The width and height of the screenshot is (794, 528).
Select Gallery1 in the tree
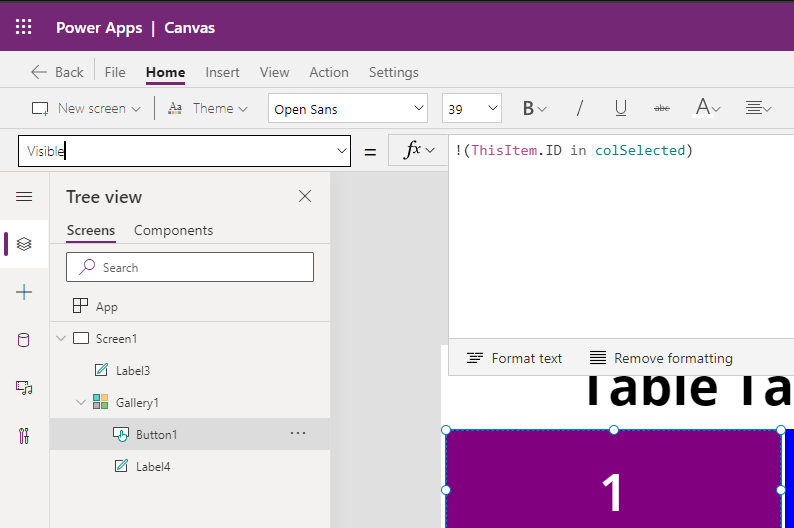(x=137, y=402)
